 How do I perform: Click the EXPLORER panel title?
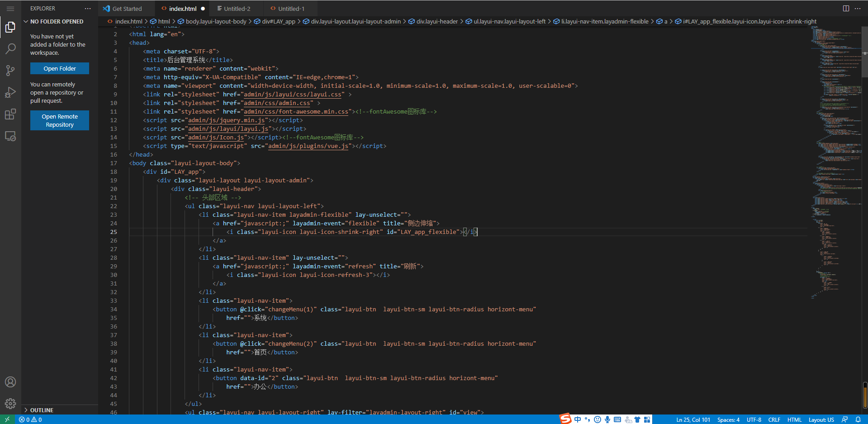43,9
